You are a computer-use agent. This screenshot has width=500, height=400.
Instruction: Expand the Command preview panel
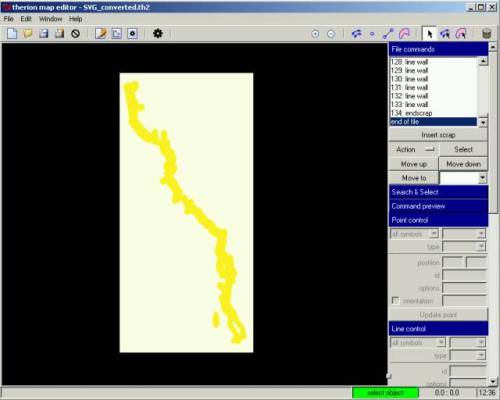438,206
